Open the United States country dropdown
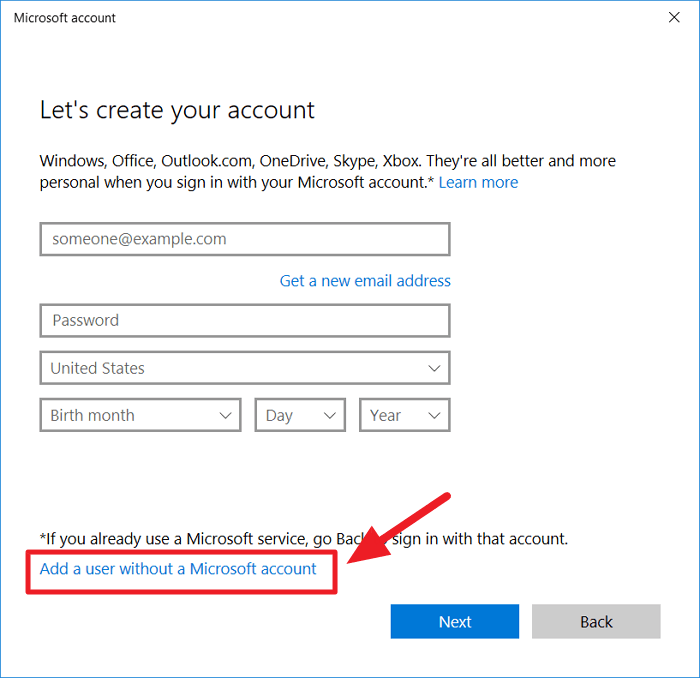700x678 pixels. click(x=245, y=368)
